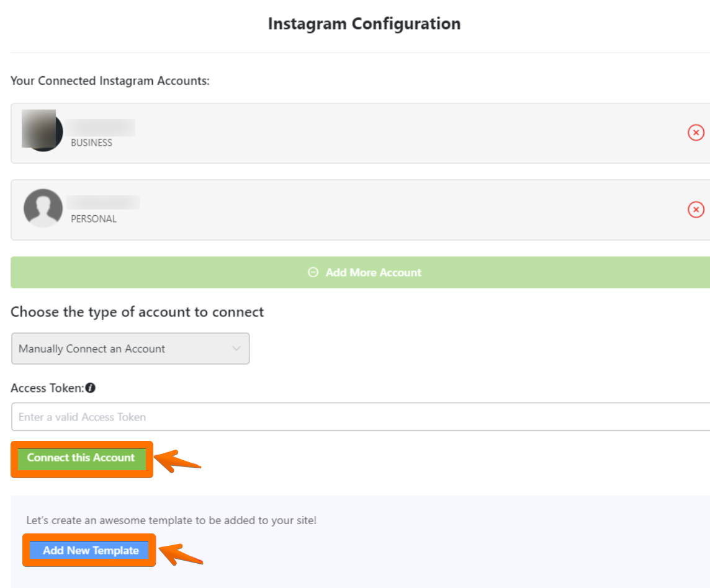The height and width of the screenshot is (588, 710).
Task: Click the Add New Template button
Action: (x=91, y=550)
